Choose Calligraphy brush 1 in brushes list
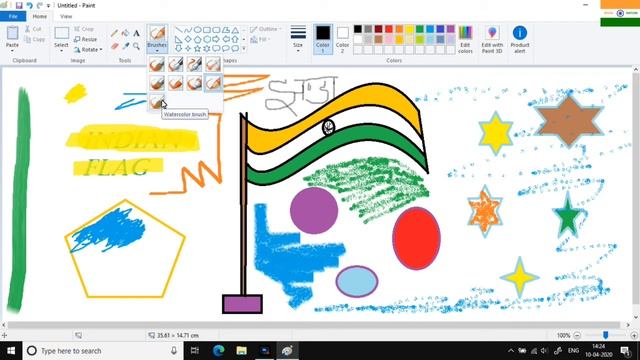 tap(176, 64)
